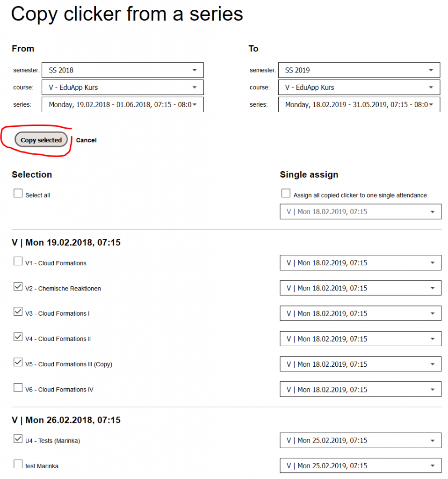Open the To course EduApp Kurs dropdown
This screenshot has width=448, height=479.
(x=359, y=87)
